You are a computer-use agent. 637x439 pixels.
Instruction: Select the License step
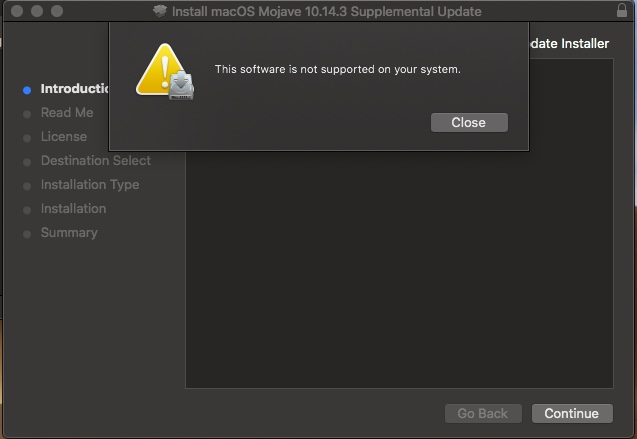tap(64, 136)
